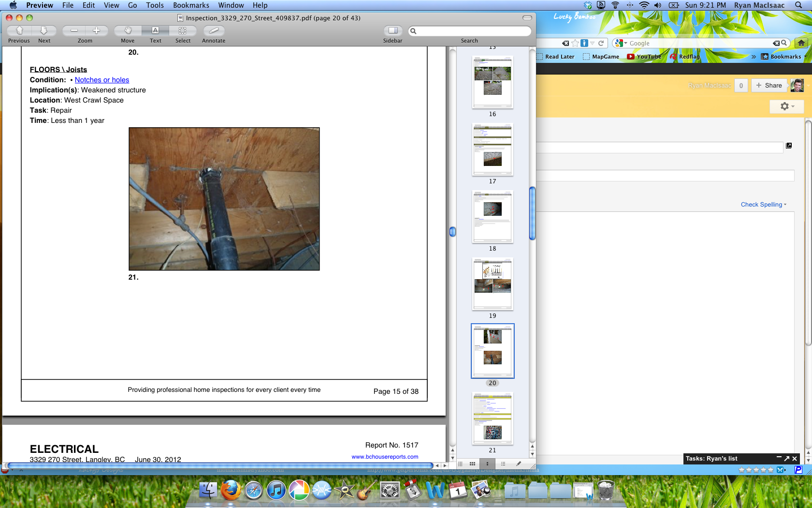The height and width of the screenshot is (508, 812).
Task: Click the Next page arrow button
Action: pos(44,30)
